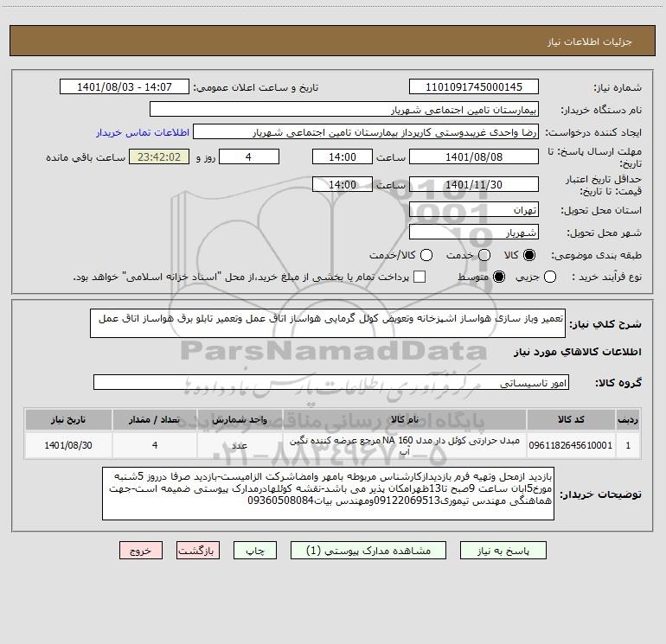Viewport: 666px width, 644px height.
Task: Open مشاهده مدارک پیوستی (1) button
Action: (x=368, y=551)
